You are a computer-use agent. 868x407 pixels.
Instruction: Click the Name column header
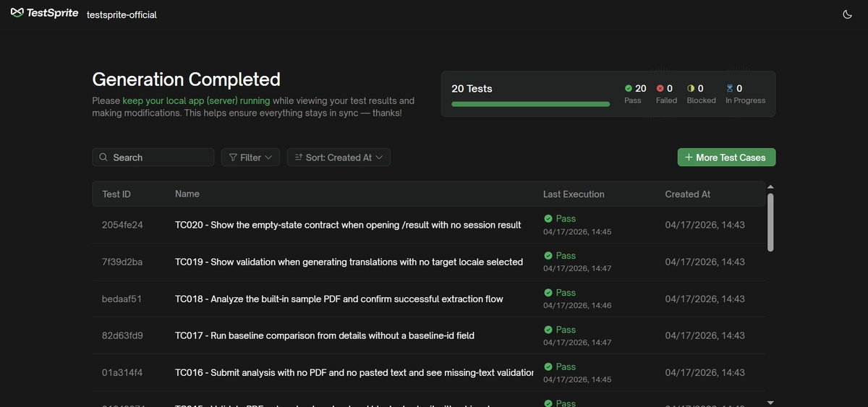187,194
